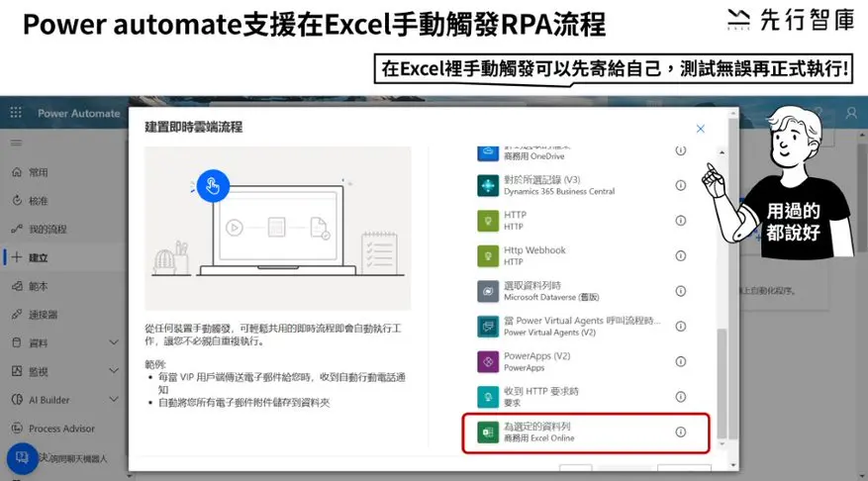Open the 常用 home icon in the sidebar

pos(17,172)
